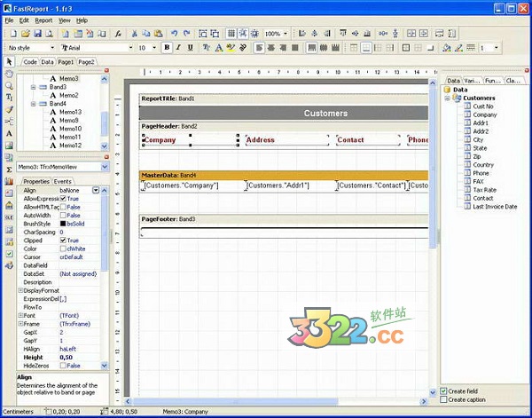The width and height of the screenshot is (532, 418).
Task: Open the Events tab in inspector
Action: pyautogui.click(x=63, y=181)
